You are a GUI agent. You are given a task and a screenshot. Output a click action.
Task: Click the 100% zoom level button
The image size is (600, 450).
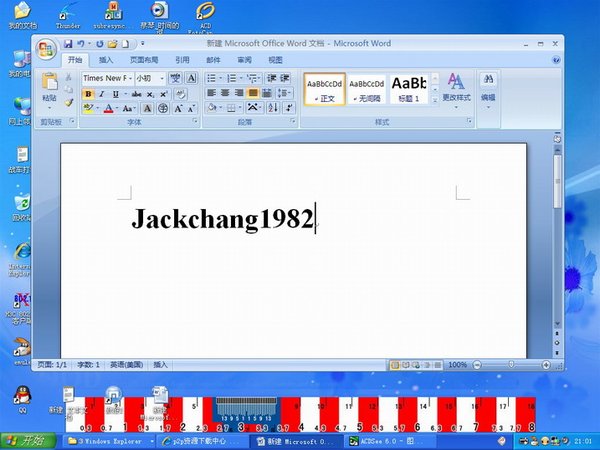tap(457, 365)
